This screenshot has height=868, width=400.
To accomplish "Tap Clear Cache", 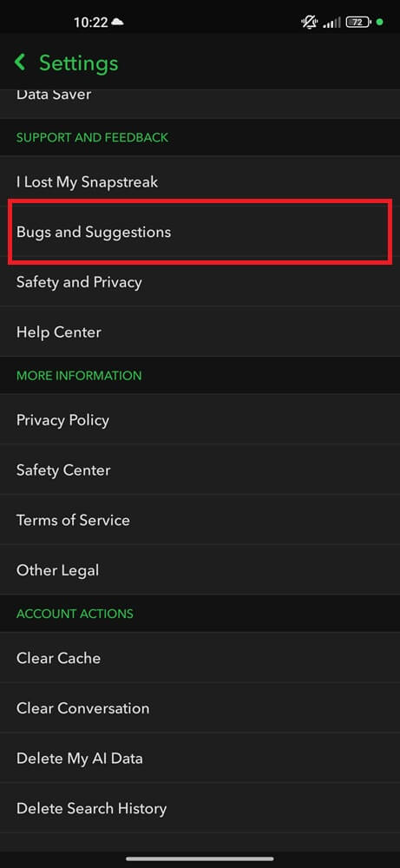I will click(x=200, y=658).
